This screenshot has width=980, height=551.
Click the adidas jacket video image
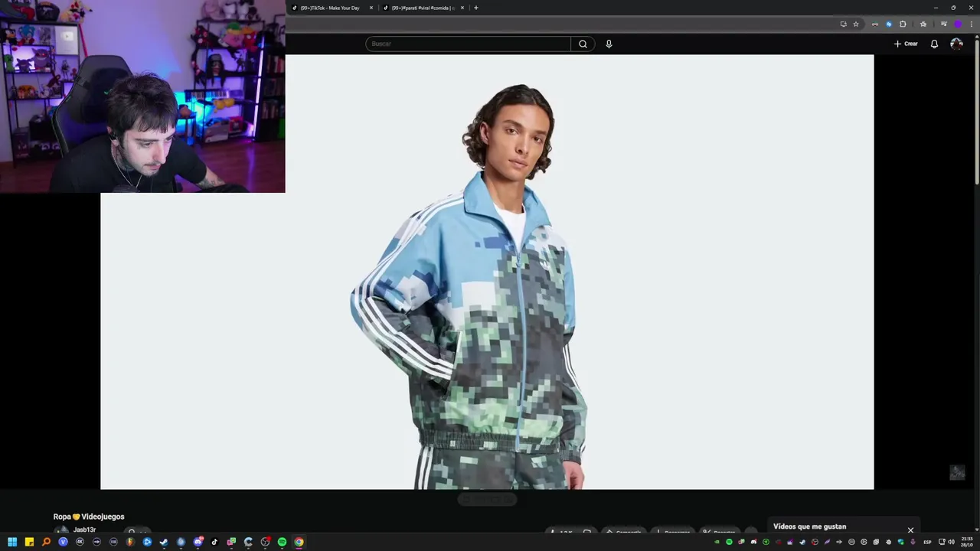click(x=487, y=272)
